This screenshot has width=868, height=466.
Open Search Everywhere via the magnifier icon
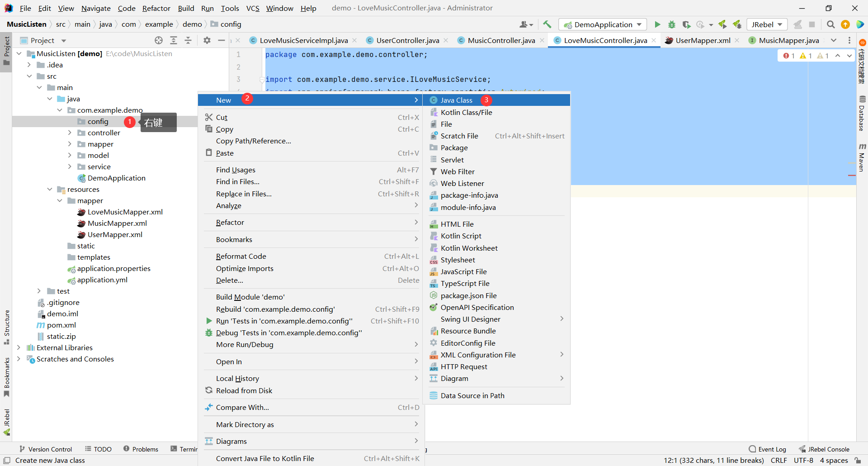(x=830, y=24)
